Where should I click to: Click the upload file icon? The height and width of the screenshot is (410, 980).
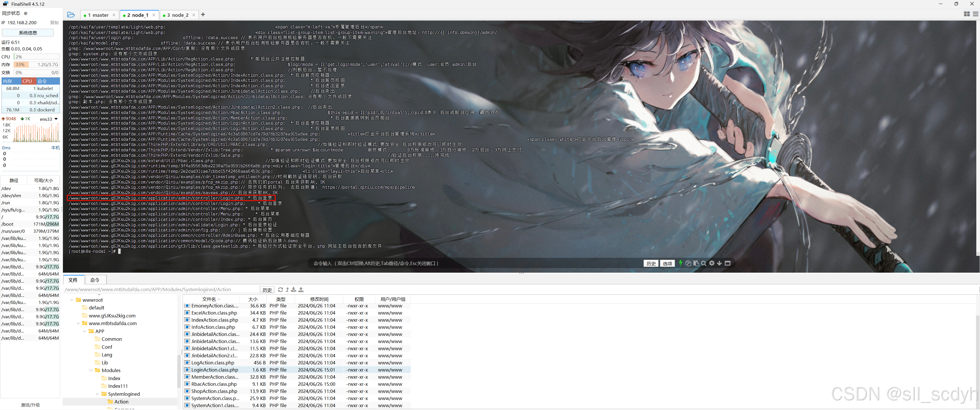point(301,290)
